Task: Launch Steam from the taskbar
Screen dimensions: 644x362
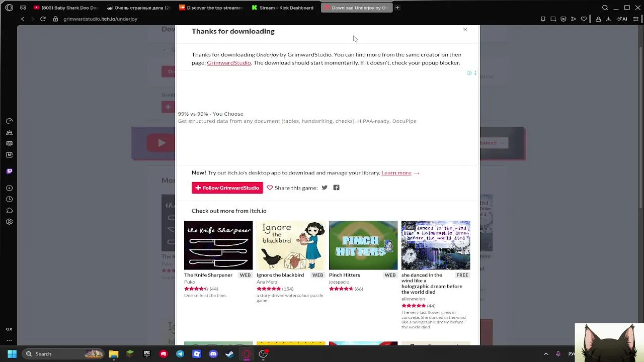Action: tap(230, 354)
